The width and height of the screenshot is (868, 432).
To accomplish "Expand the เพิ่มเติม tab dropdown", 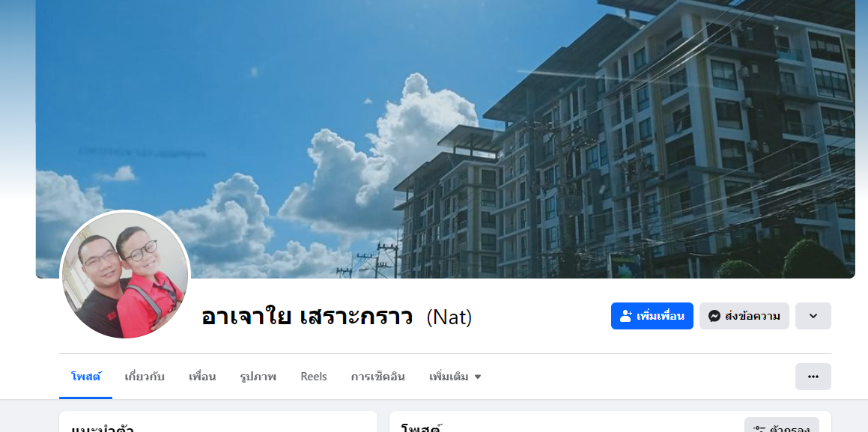I will point(455,377).
